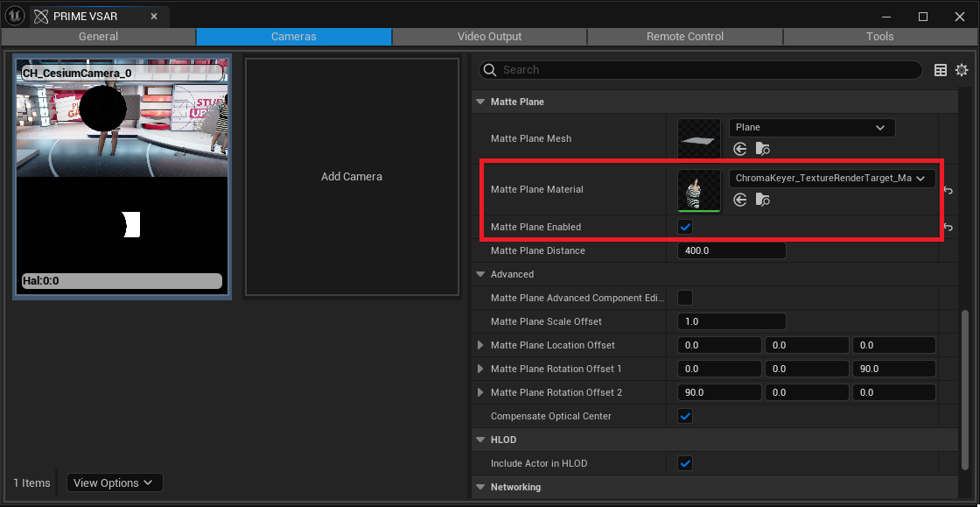This screenshot has width=980, height=507.
Task: Open ChromaKeyer material dropdown
Action: click(831, 179)
